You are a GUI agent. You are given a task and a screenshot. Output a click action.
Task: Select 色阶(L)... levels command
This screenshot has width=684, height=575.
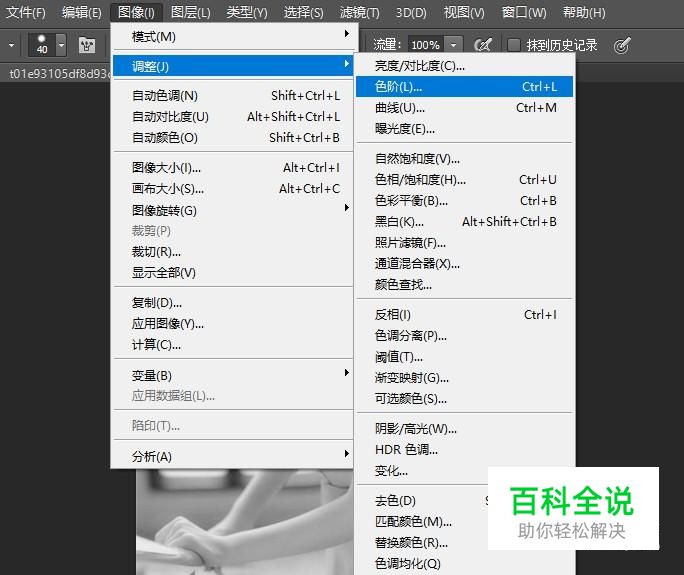point(464,86)
